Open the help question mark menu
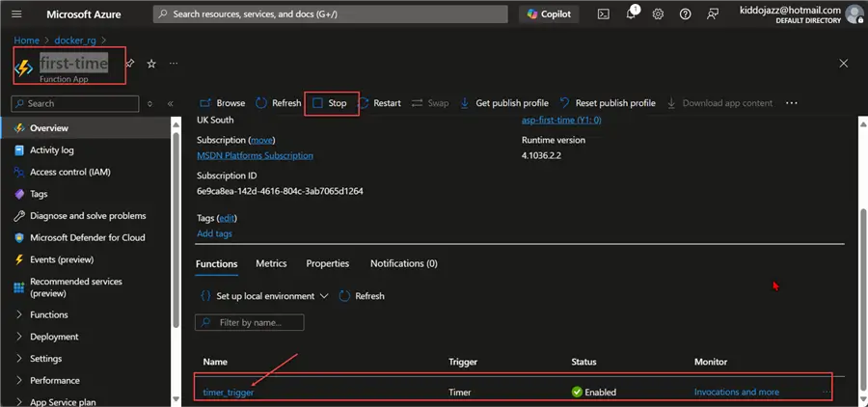The image size is (868, 407). (x=686, y=14)
